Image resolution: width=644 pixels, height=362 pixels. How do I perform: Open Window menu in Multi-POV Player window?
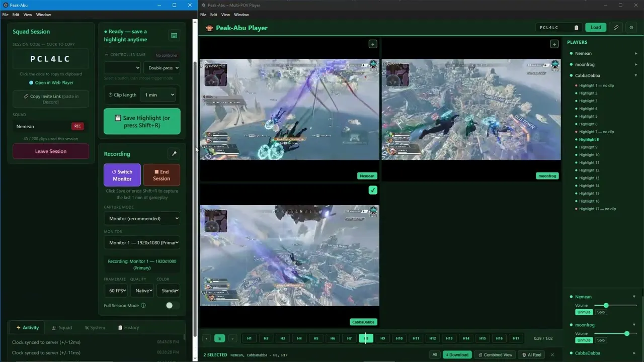242,15
